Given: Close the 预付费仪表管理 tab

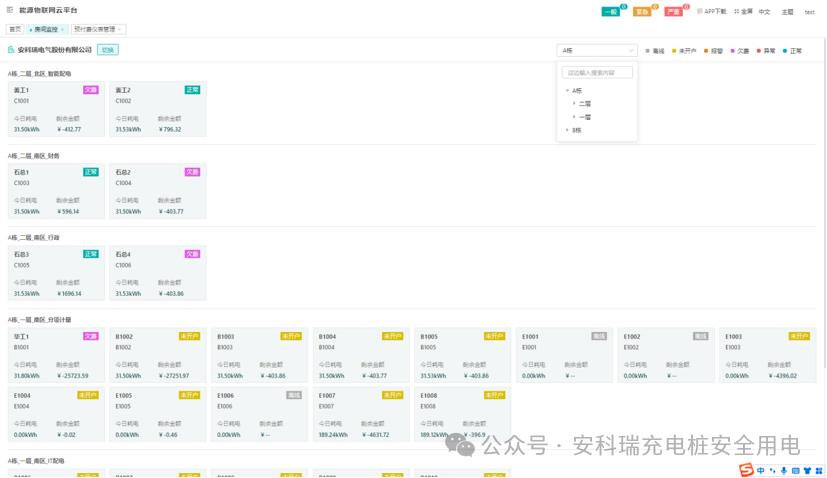Looking at the screenshot, I should 120,30.
